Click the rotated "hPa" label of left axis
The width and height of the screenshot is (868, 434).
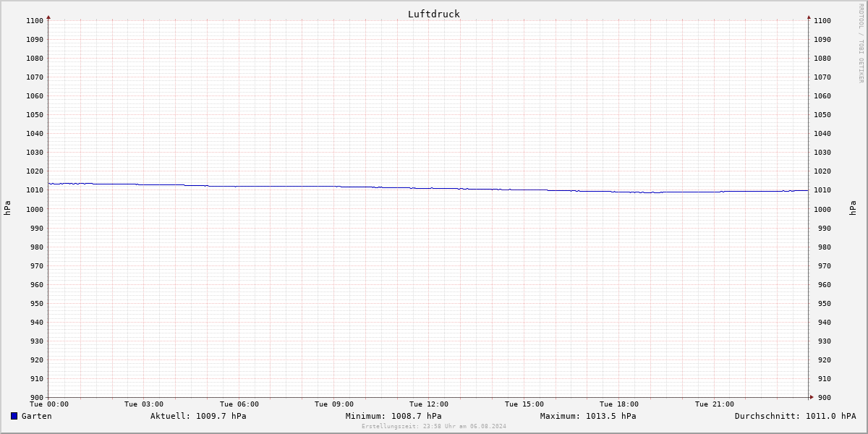pyautogui.click(x=7, y=208)
